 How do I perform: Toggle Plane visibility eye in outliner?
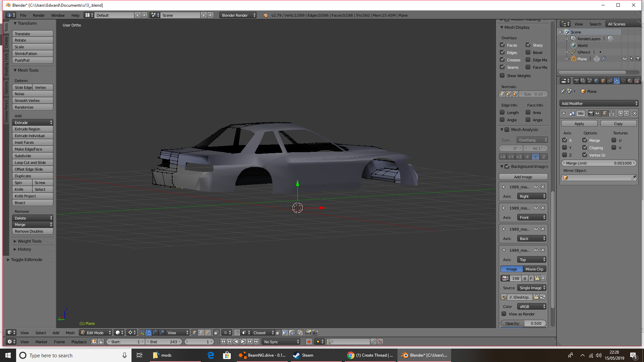coord(625,59)
